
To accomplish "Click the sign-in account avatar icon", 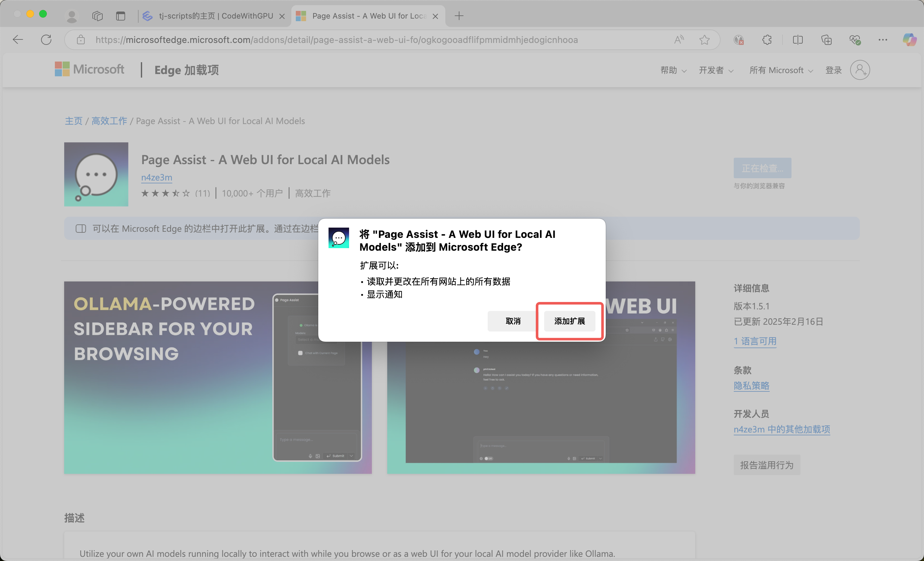I will pyautogui.click(x=860, y=70).
